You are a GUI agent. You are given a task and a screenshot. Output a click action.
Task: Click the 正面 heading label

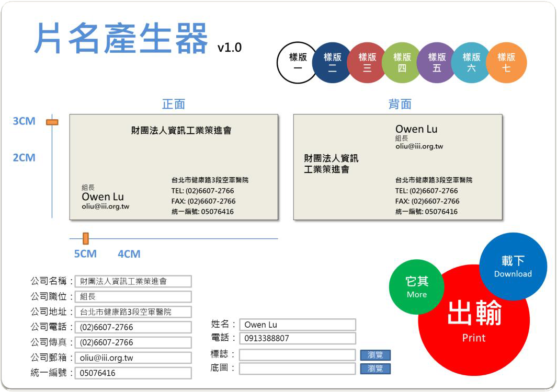click(174, 104)
